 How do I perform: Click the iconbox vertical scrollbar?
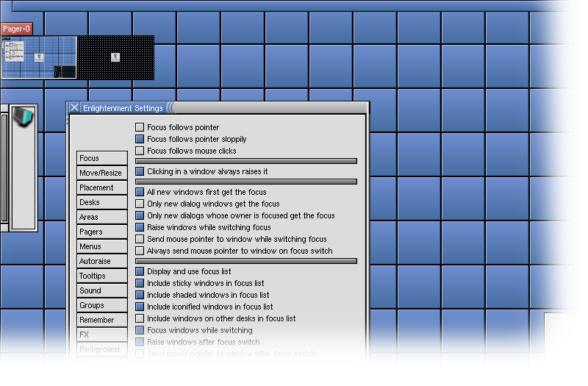point(4,168)
